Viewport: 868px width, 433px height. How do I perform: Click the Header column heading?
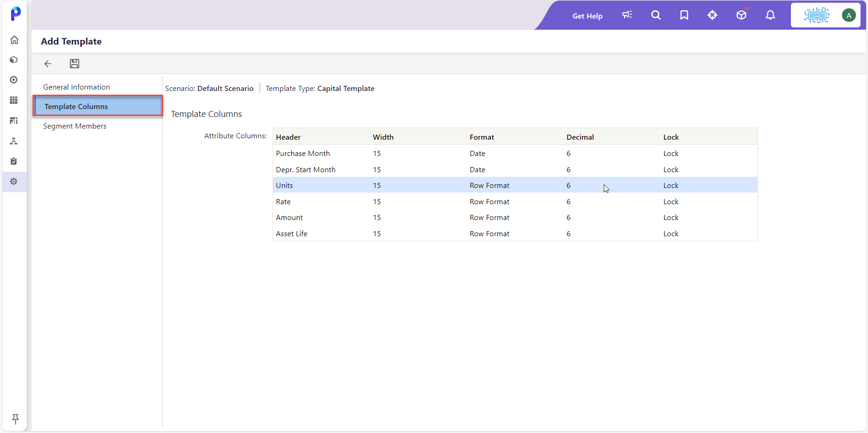click(288, 137)
